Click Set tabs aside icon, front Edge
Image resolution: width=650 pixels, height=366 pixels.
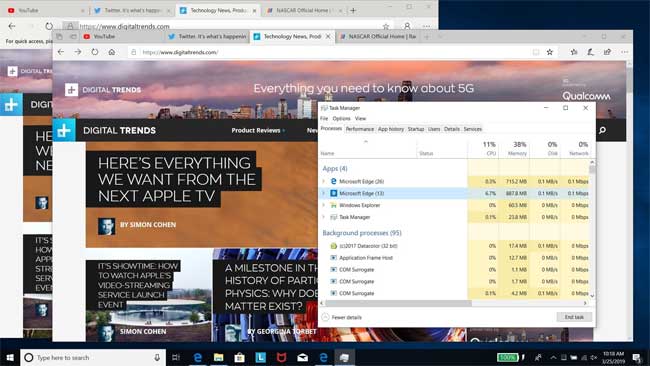pos(73,36)
